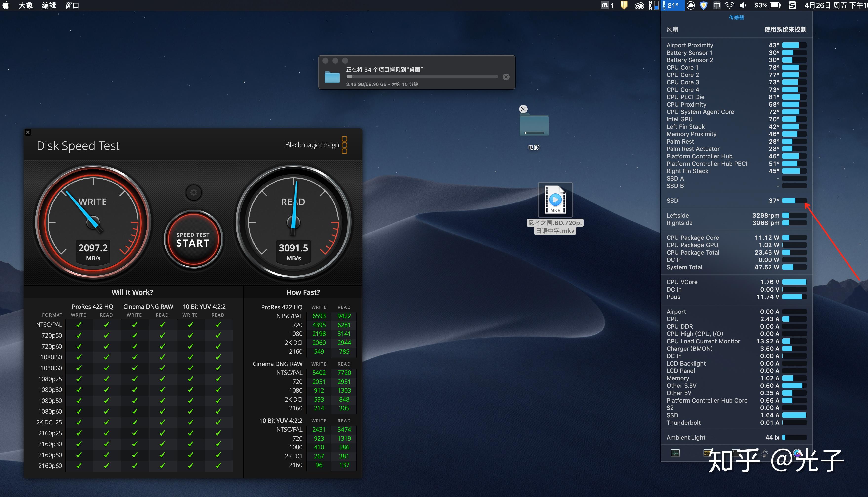Click the Disk Speed Test title
Image resolution: width=868 pixels, height=497 pixels.
point(78,146)
